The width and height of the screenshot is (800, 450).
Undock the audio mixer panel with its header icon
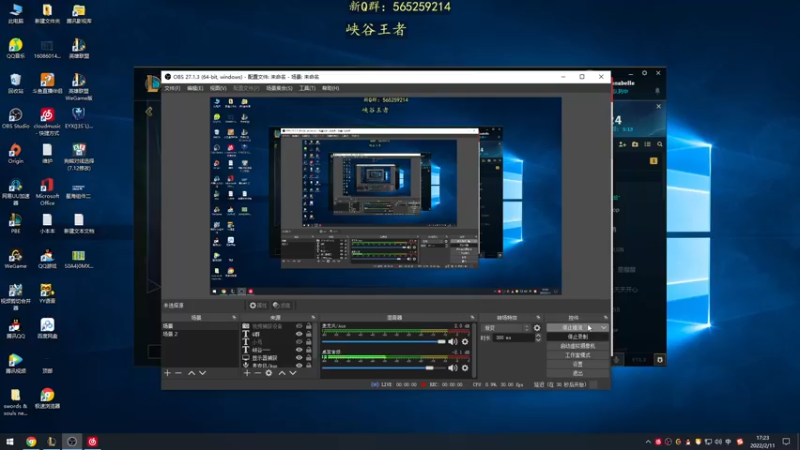[x=472, y=317]
